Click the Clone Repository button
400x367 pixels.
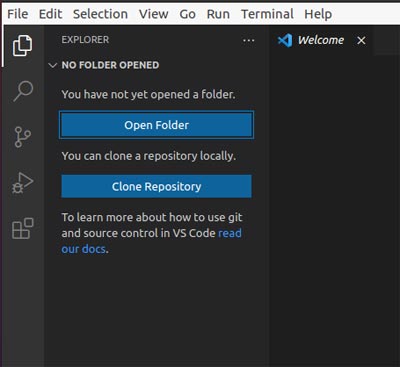point(156,186)
